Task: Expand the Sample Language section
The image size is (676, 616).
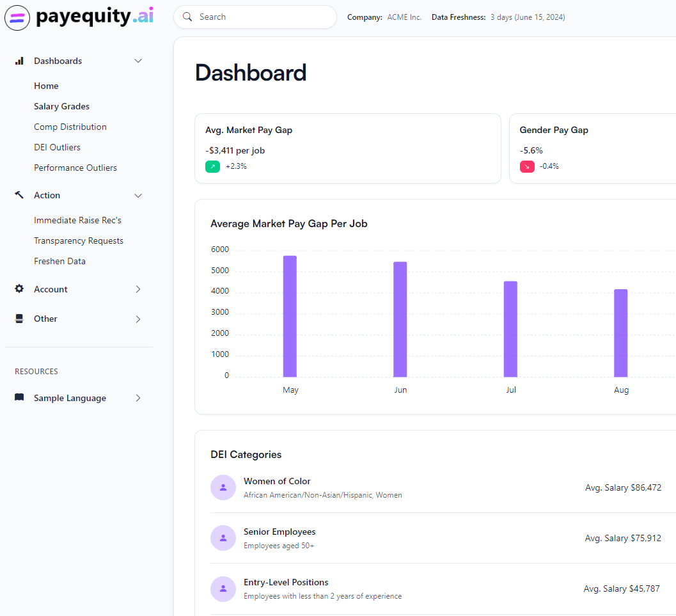Action: (138, 397)
